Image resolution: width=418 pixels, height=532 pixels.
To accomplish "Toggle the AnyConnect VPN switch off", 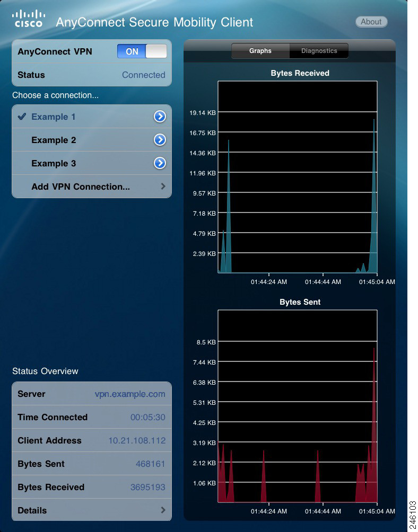I will coord(142,51).
